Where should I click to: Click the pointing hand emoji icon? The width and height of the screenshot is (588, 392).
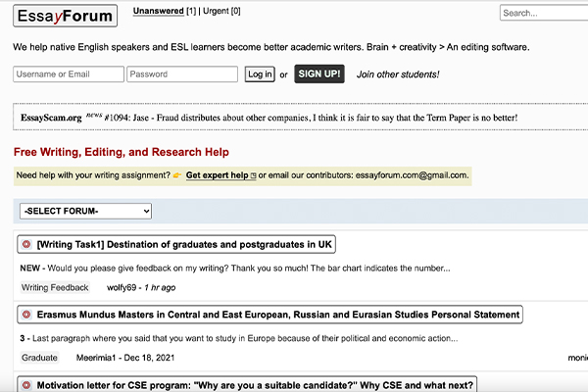[176, 175]
